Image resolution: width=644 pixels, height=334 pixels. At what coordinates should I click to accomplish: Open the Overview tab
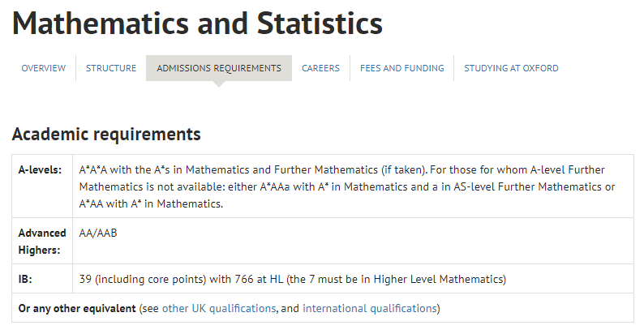coord(44,68)
